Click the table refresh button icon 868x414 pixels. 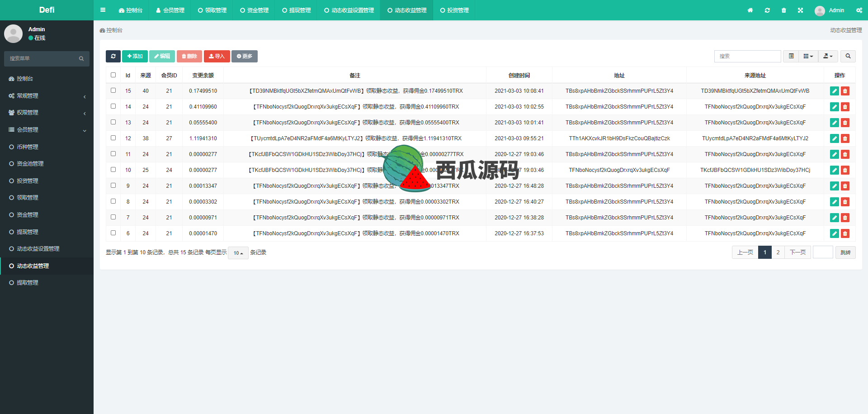113,56
